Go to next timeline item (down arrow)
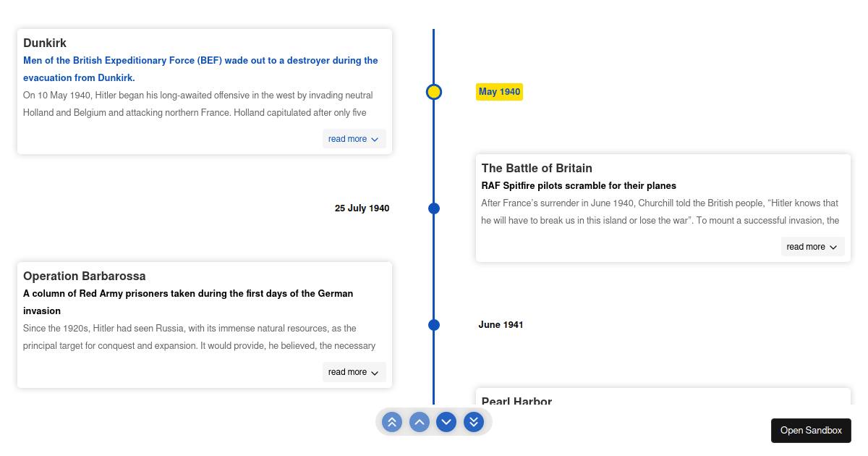Viewport: 868px width, 456px height. 446,422
